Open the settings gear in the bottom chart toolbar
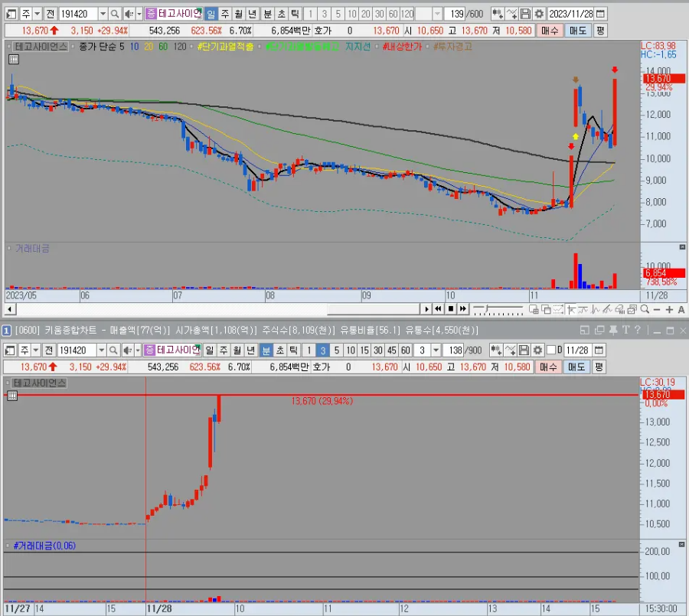 click(537, 350)
